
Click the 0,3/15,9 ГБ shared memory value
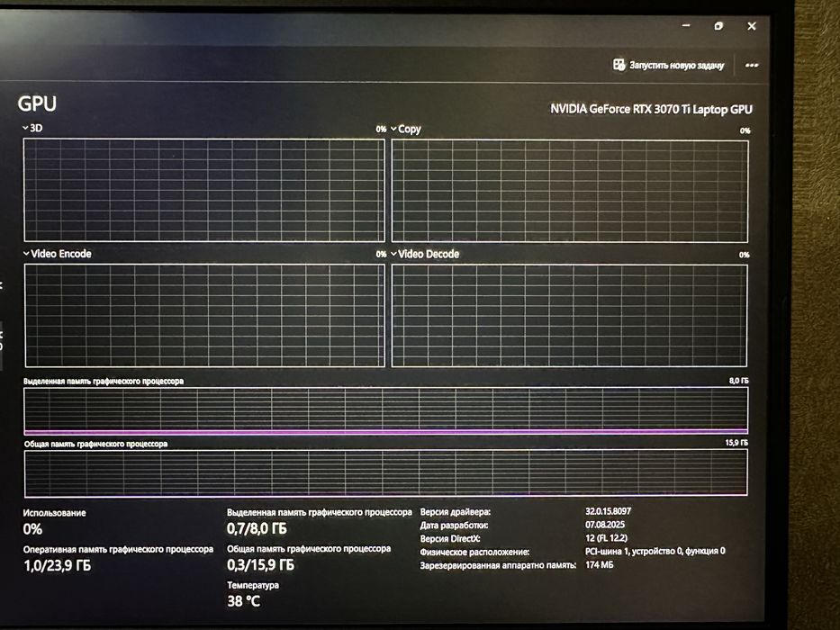click(x=260, y=565)
